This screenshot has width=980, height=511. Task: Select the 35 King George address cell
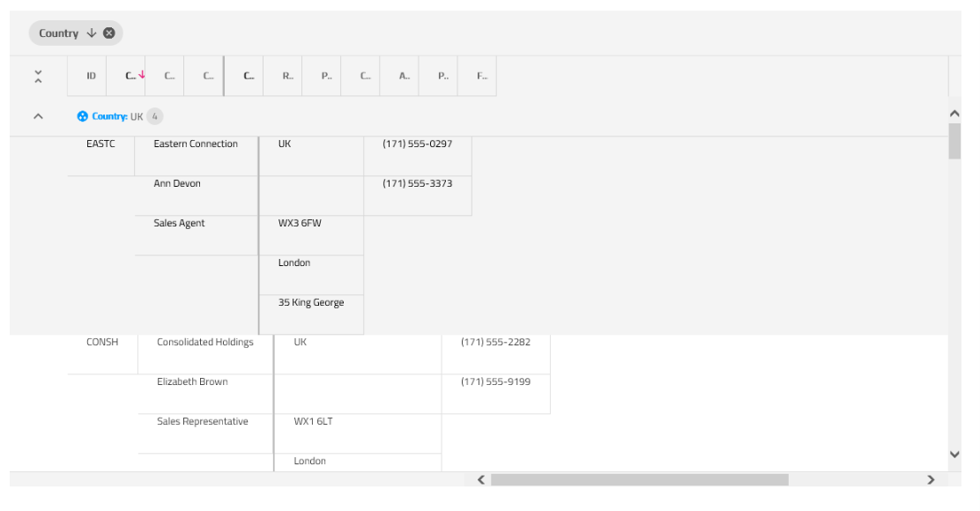[x=311, y=315]
